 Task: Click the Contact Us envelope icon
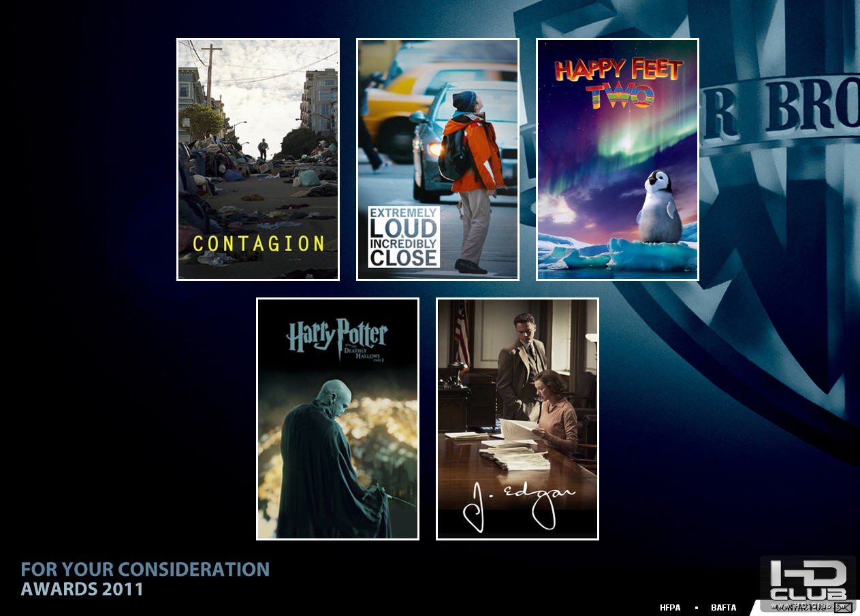[843, 608]
